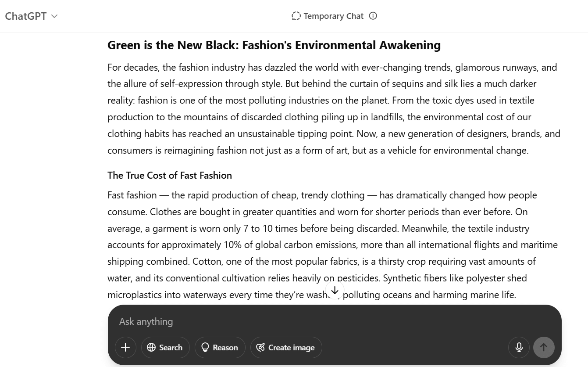Click the paragraph beginning For decades
Screen dimensions: 588x367
pos(334,109)
